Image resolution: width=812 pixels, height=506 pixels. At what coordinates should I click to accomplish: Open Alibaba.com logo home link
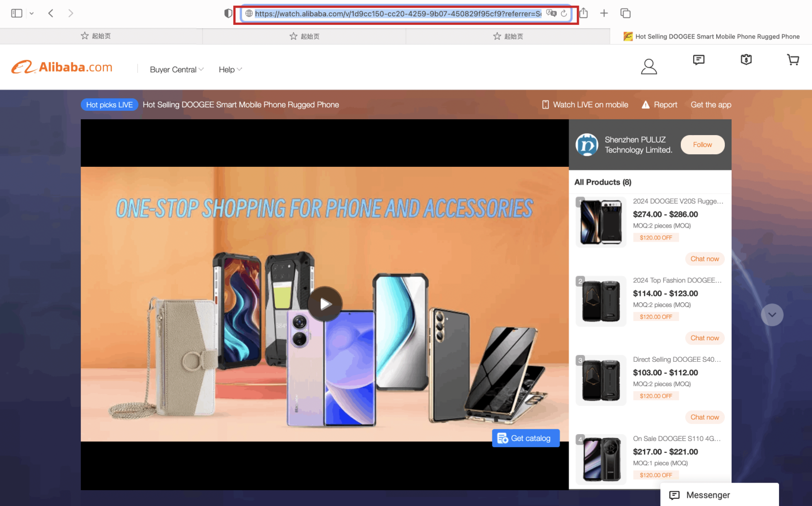click(62, 67)
